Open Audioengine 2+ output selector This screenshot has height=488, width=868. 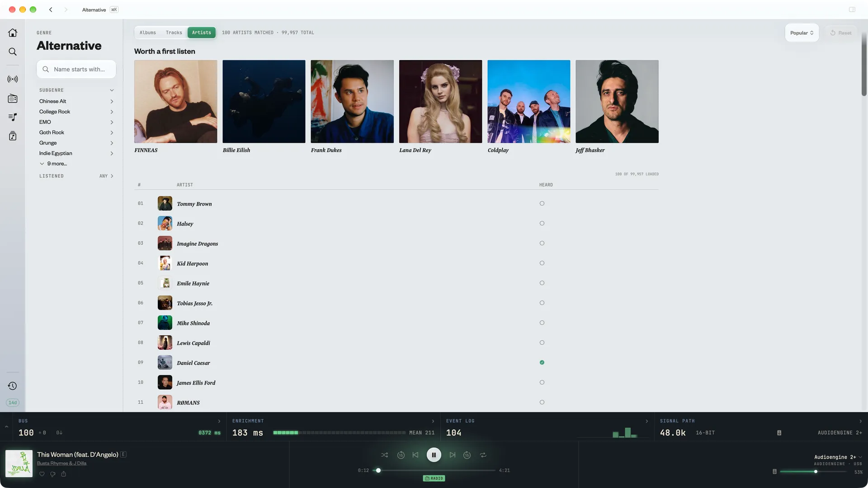tap(838, 457)
